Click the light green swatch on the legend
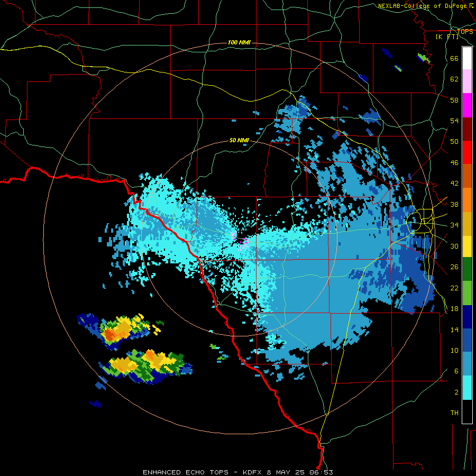The height and width of the screenshot is (476, 476). (467, 293)
